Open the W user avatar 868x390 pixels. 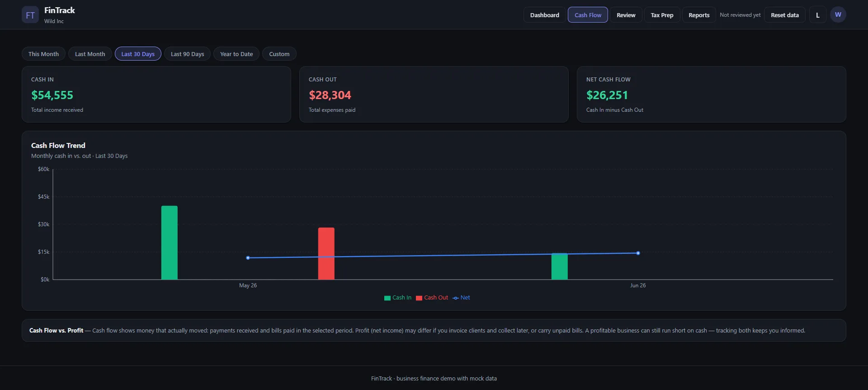[838, 15]
